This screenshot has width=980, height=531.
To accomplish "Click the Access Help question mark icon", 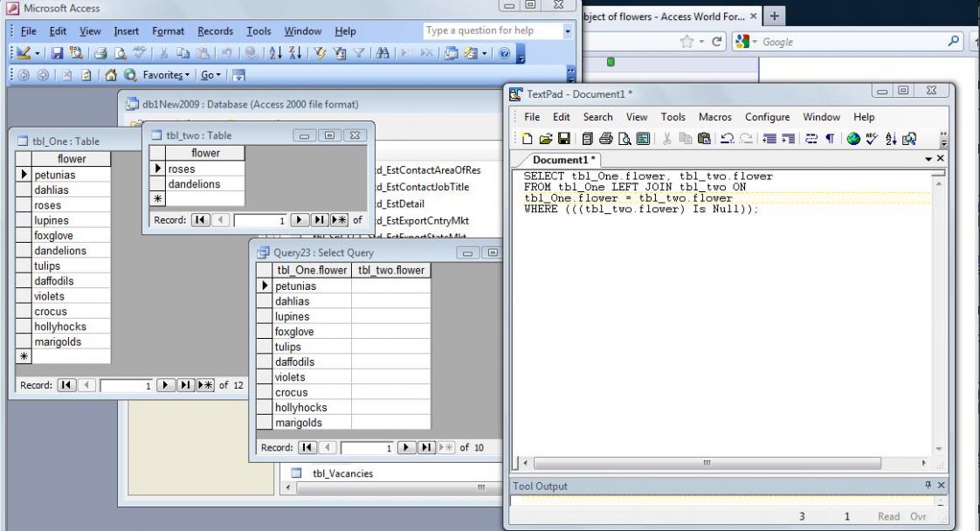I will coord(504,54).
